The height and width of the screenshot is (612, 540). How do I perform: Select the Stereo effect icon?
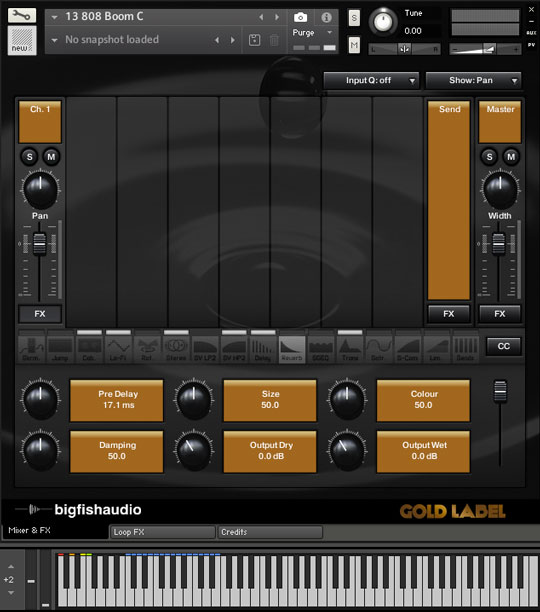coord(176,350)
